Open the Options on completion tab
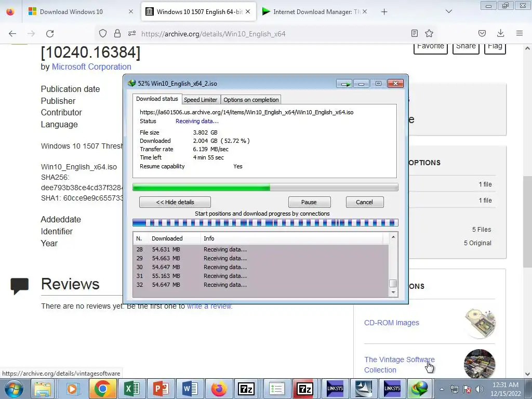532x399 pixels. pos(251,100)
